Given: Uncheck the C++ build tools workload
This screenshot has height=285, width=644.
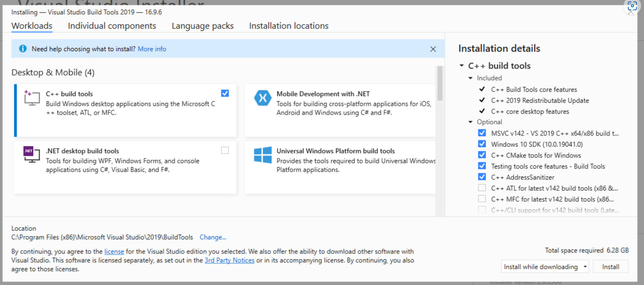Looking at the screenshot, I should [x=225, y=93].
